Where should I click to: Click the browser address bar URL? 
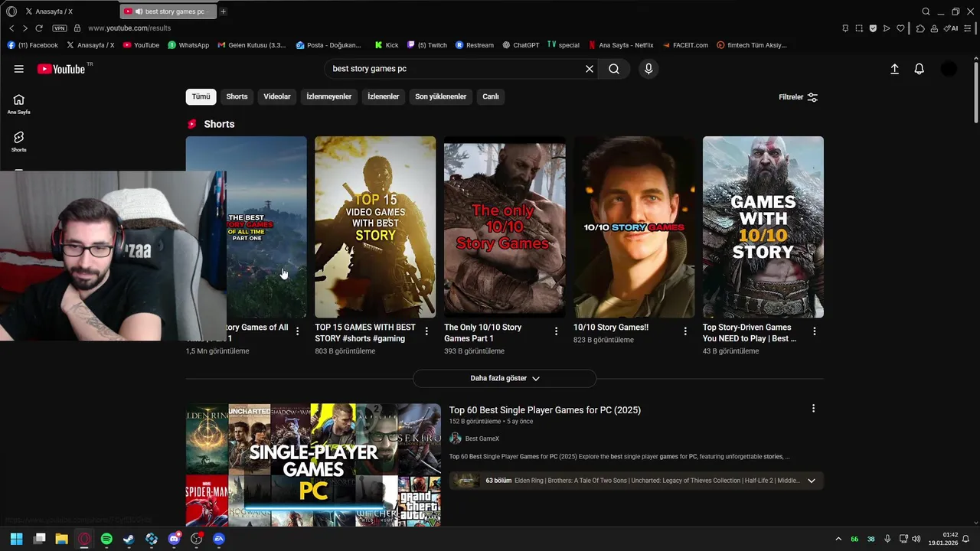point(129,28)
